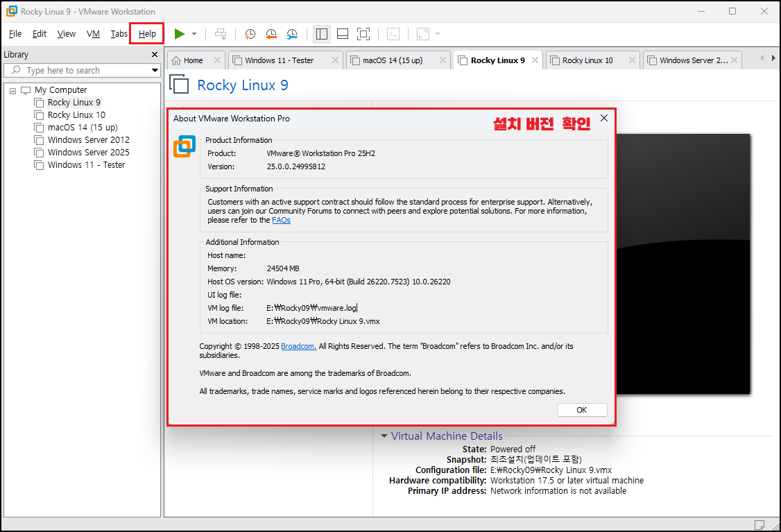Switch to the Rocky Linux 10 tab

[587, 60]
